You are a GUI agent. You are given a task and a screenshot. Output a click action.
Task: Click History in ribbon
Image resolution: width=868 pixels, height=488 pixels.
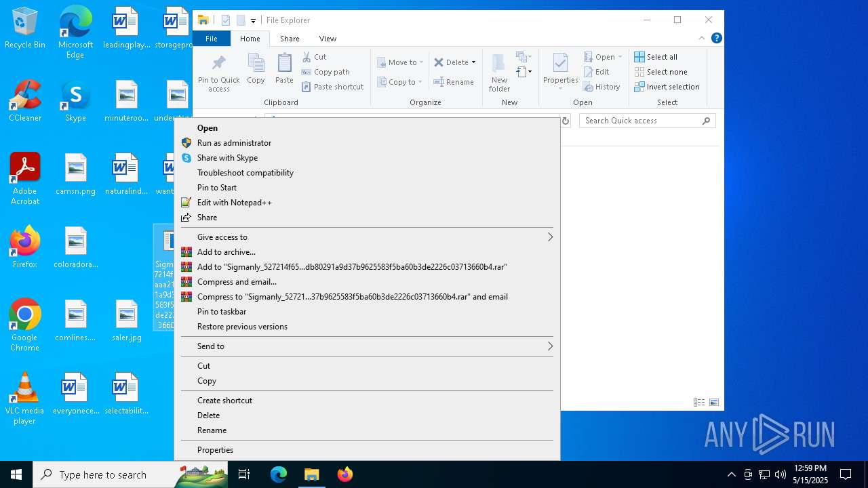pyautogui.click(x=602, y=87)
